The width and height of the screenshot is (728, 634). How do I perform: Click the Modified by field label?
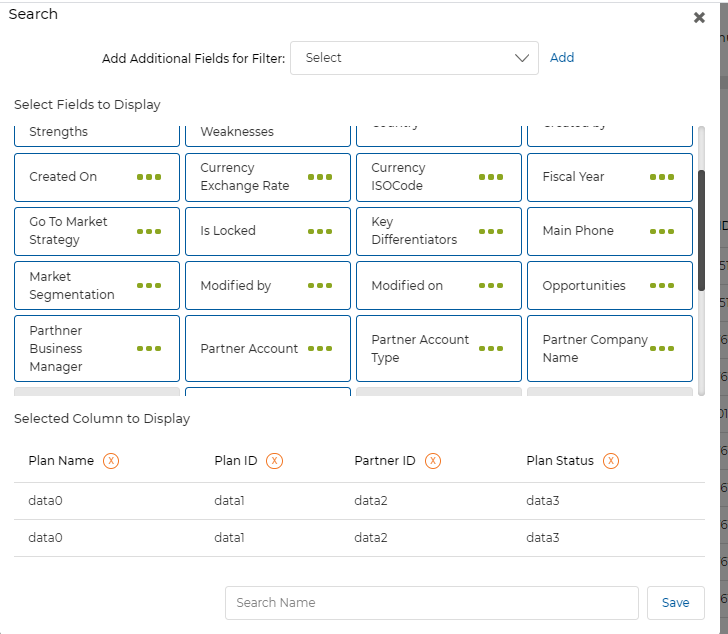point(235,286)
